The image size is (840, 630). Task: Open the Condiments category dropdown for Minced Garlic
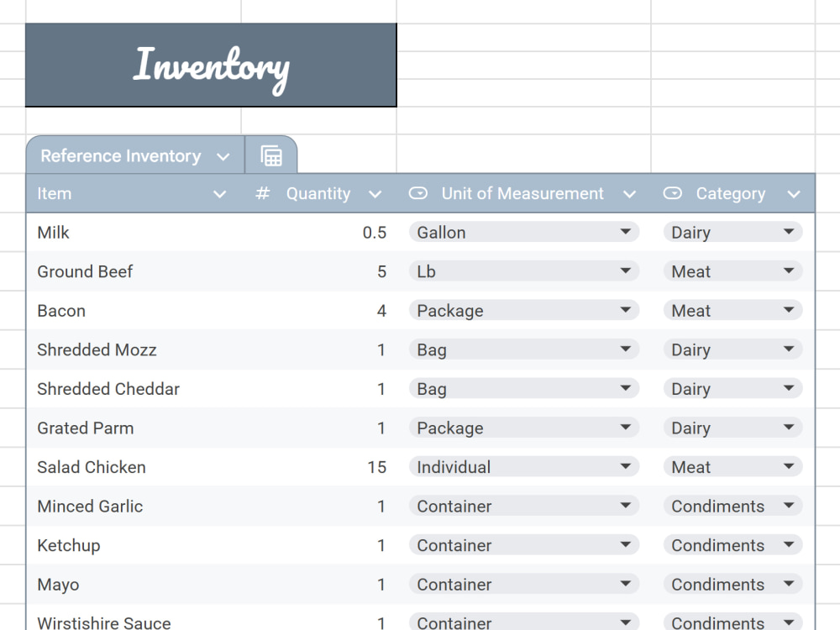[x=732, y=506]
